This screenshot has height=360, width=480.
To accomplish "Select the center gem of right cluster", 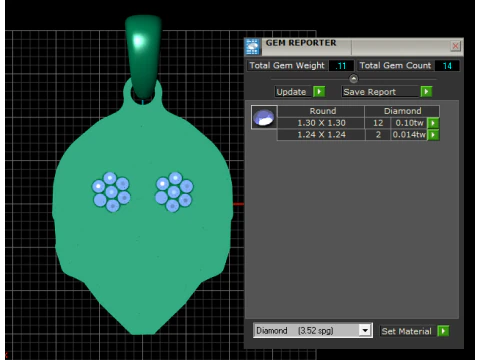I will point(174,192).
